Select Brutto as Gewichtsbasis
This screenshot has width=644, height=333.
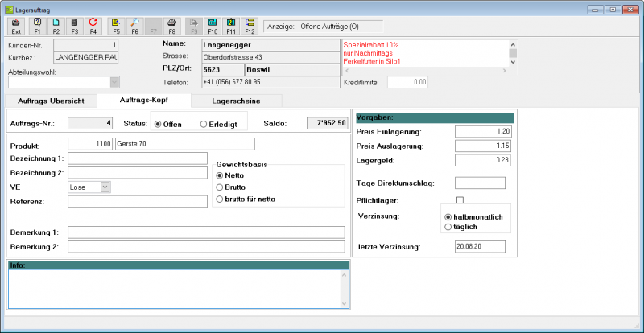[x=230, y=187]
